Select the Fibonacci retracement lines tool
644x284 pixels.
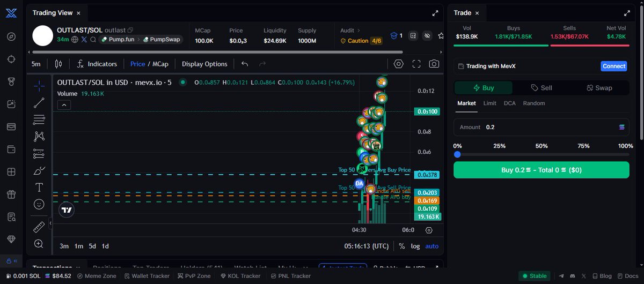pos(39,119)
